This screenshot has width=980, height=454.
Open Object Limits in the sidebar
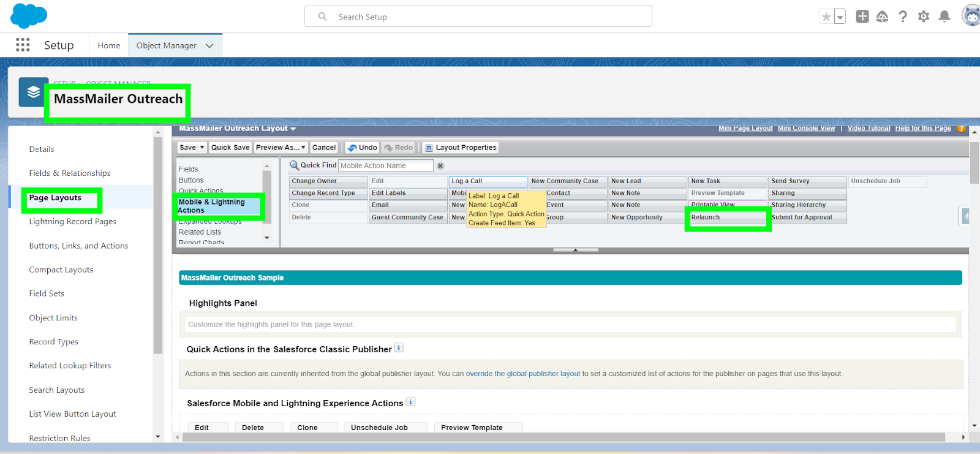53,317
